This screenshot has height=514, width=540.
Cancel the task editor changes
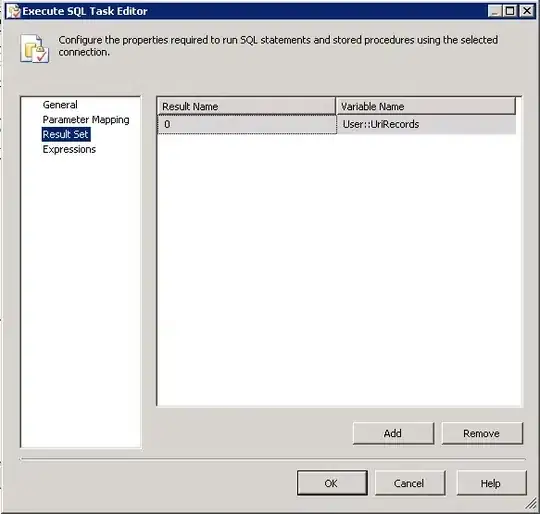pyautogui.click(x=409, y=483)
